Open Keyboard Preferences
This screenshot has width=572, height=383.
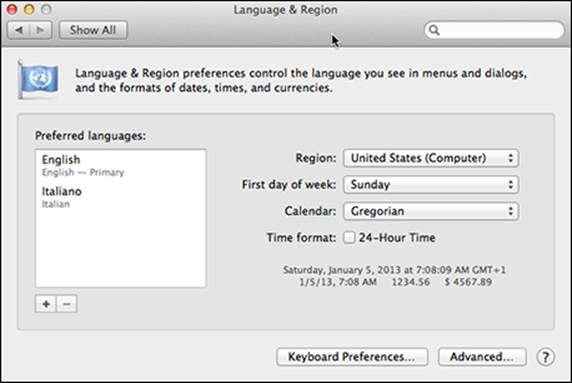[352, 357]
